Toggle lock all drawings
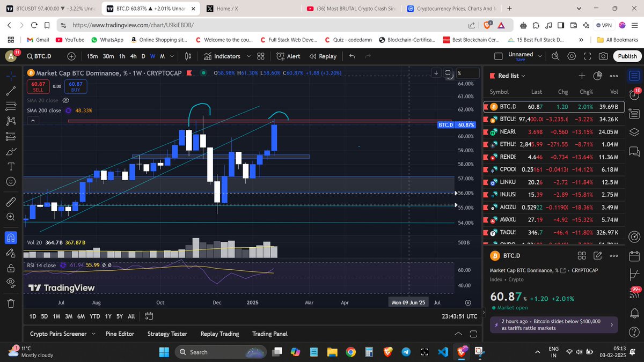 pyautogui.click(x=11, y=268)
